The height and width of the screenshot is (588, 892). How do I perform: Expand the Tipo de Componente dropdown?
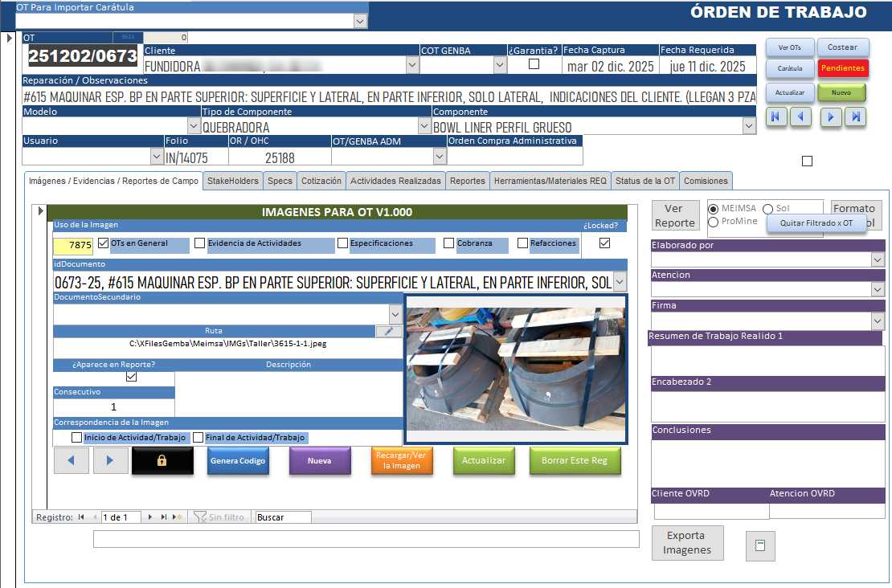click(x=424, y=126)
